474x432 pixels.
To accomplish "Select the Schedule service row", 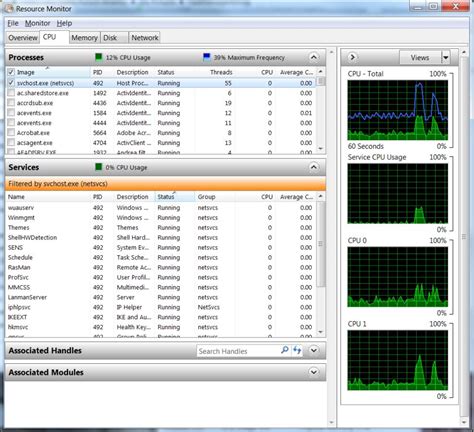I will click(x=161, y=257).
